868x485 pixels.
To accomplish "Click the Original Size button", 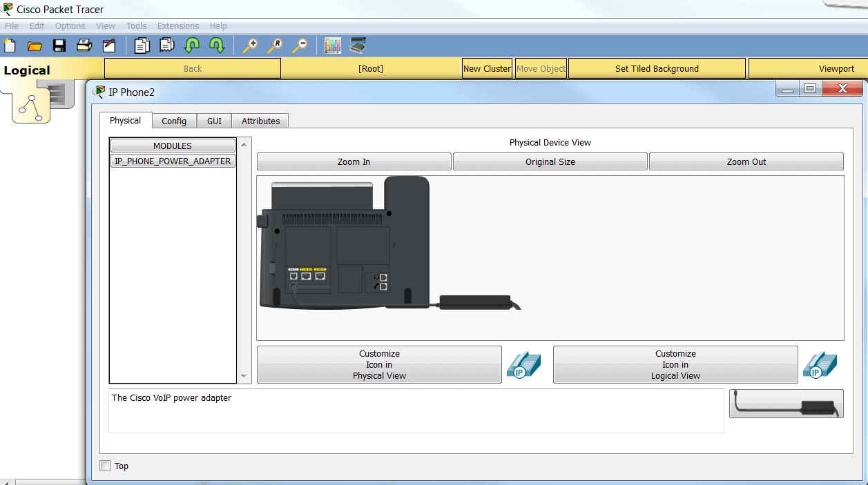I will tap(550, 161).
